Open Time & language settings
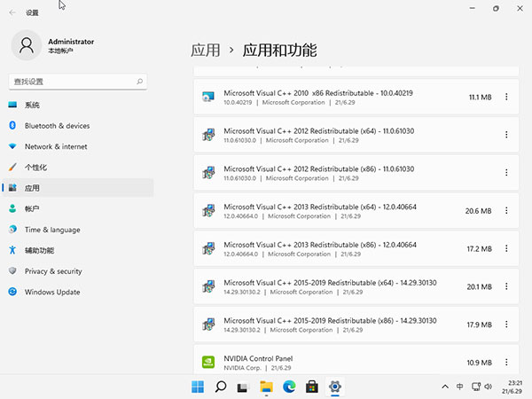Image resolution: width=532 pixels, height=399 pixels. 78,230
